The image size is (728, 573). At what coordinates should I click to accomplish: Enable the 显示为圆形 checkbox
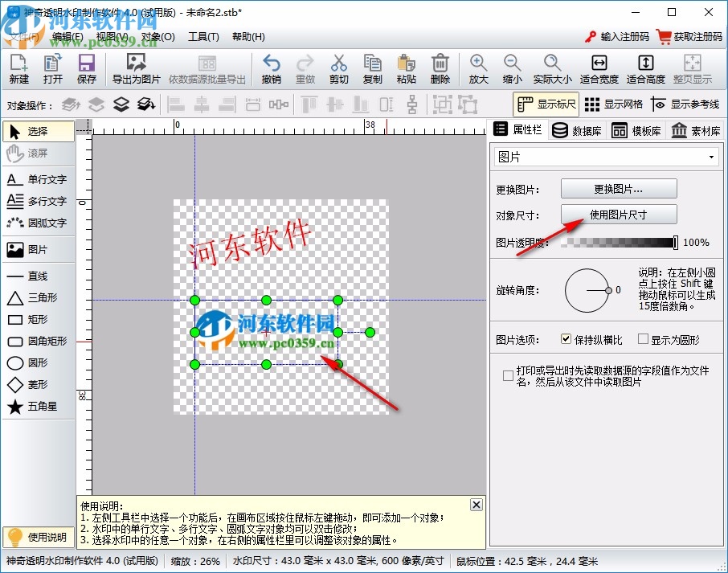pyautogui.click(x=643, y=339)
